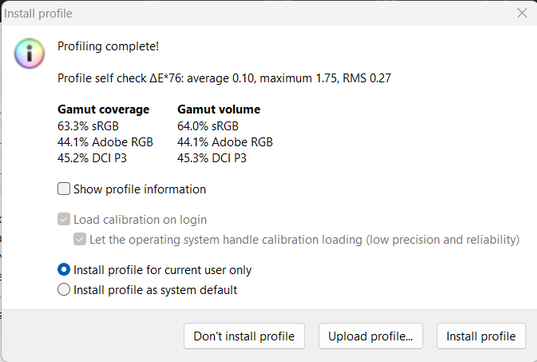Select the Profile self check ΔE*76 line

click(x=224, y=78)
